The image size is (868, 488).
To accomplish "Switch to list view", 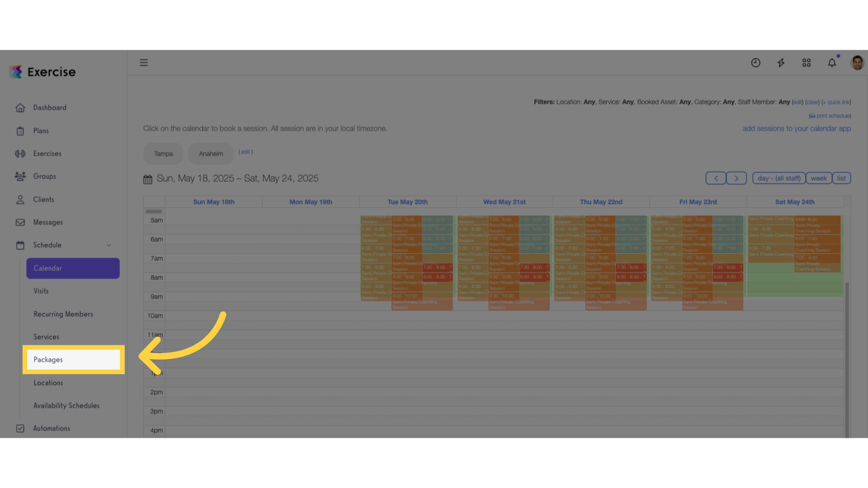I will (x=841, y=178).
